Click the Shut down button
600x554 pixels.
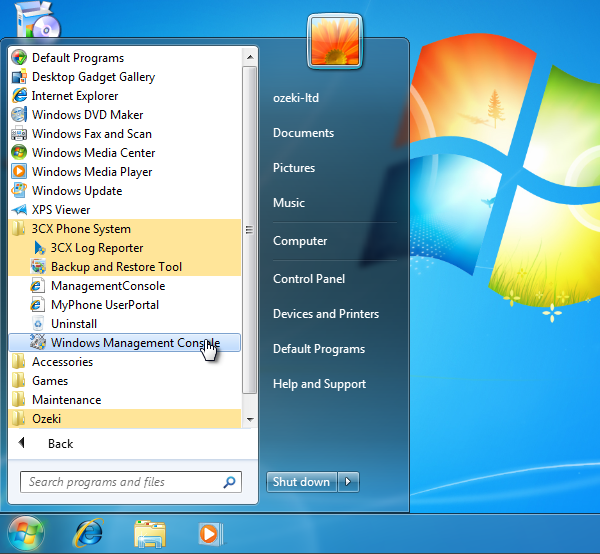point(302,482)
